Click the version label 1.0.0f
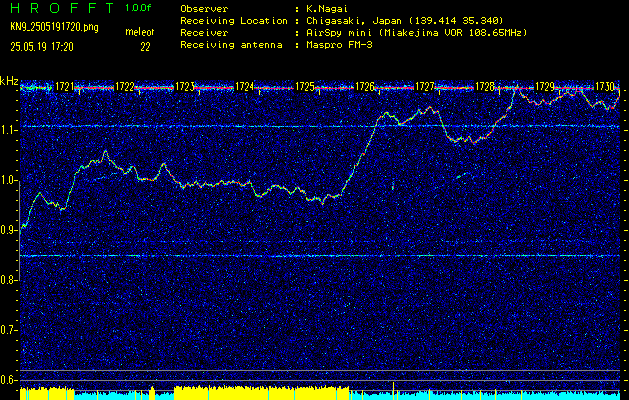This screenshot has height=400, width=629. (x=138, y=8)
